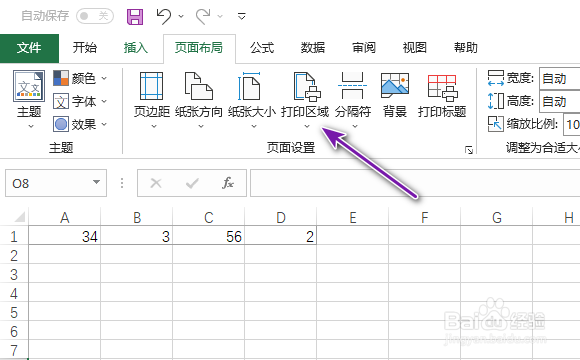Click cell B1 containing 3
This screenshot has height=360, width=580.
click(x=136, y=236)
